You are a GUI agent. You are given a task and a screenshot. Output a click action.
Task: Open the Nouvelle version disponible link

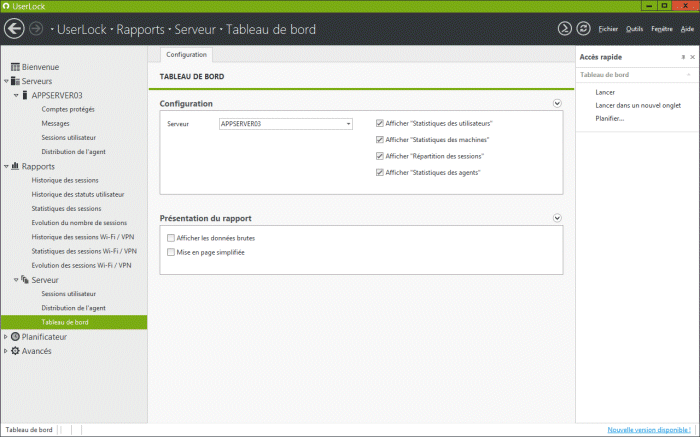tap(649, 430)
